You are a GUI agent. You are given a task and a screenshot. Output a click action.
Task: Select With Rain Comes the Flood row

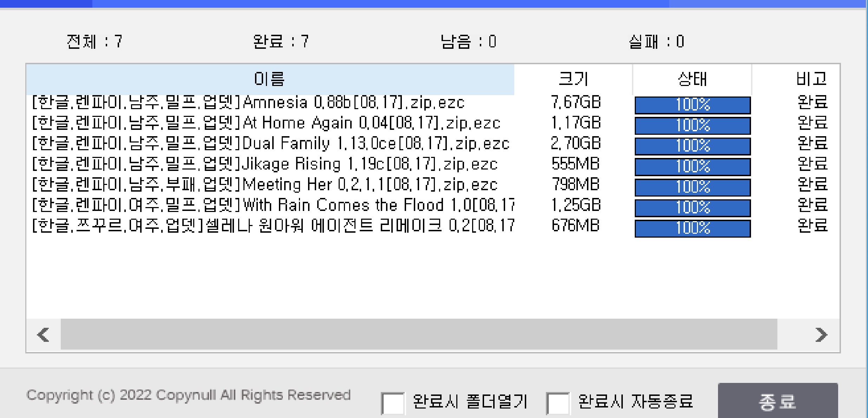click(273, 205)
